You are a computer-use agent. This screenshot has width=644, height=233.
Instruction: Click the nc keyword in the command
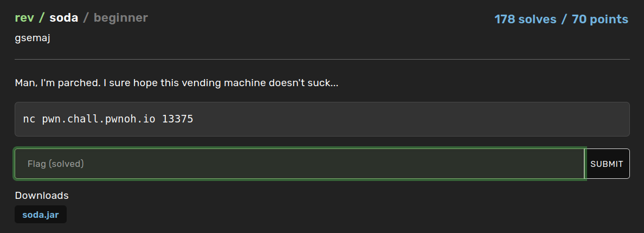click(x=29, y=119)
